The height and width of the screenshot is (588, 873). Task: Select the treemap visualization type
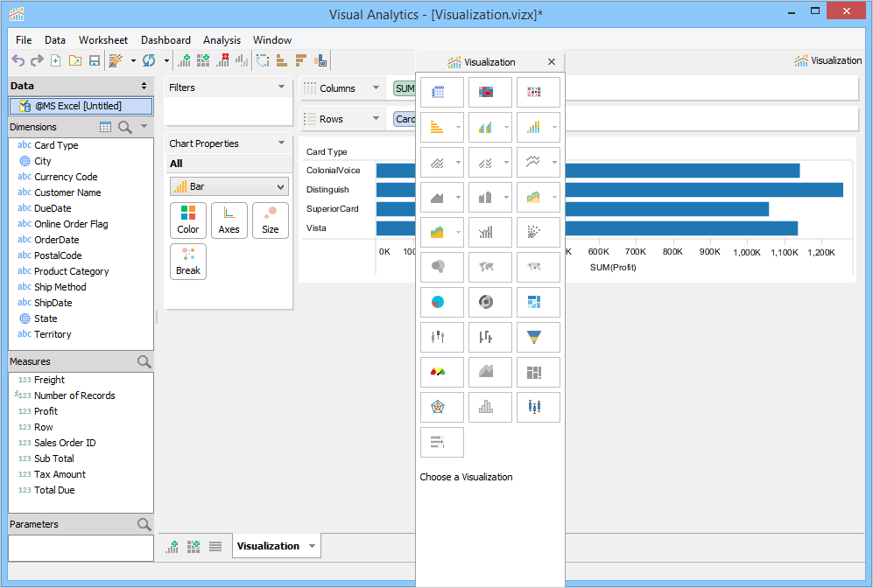point(538,302)
